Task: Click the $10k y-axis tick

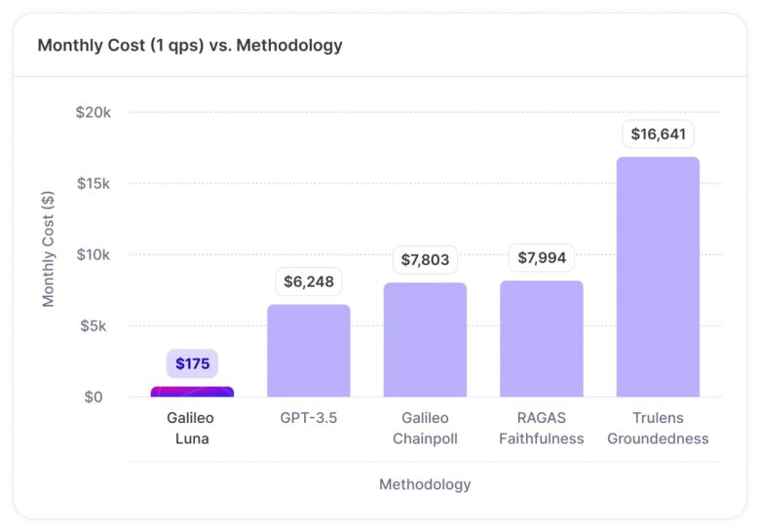Action: pyautogui.click(x=94, y=254)
